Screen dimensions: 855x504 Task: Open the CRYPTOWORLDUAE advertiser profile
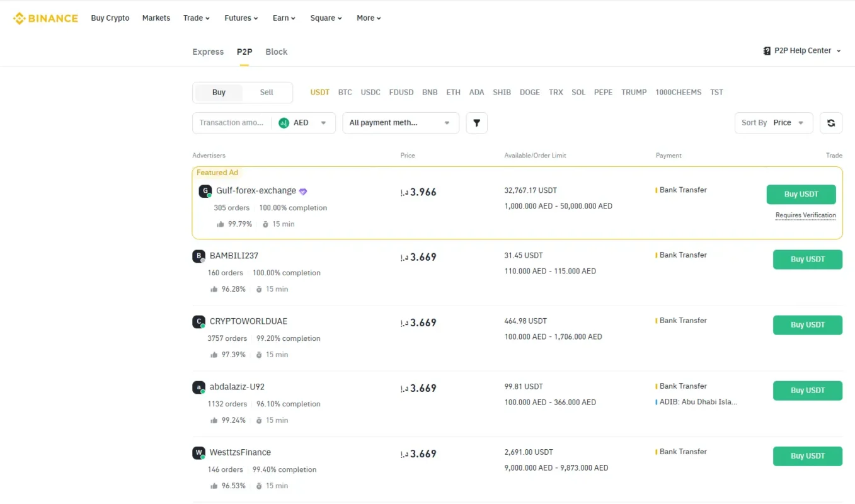(x=248, y=322)
